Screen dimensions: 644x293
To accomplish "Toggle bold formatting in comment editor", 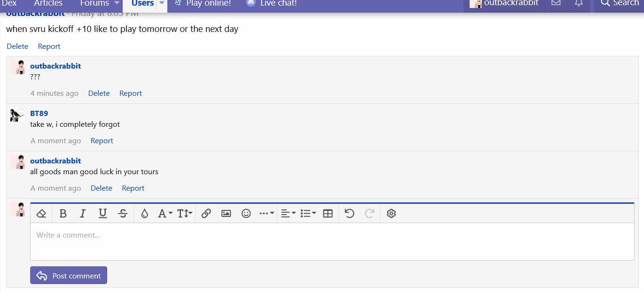I will pyautogui.click(x=63, y=214).
